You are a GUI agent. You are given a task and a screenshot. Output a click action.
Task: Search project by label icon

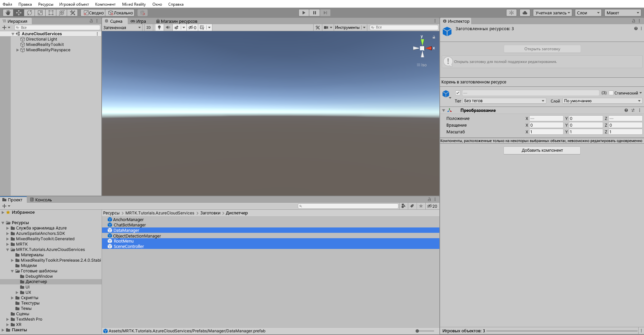coord(412,206)
